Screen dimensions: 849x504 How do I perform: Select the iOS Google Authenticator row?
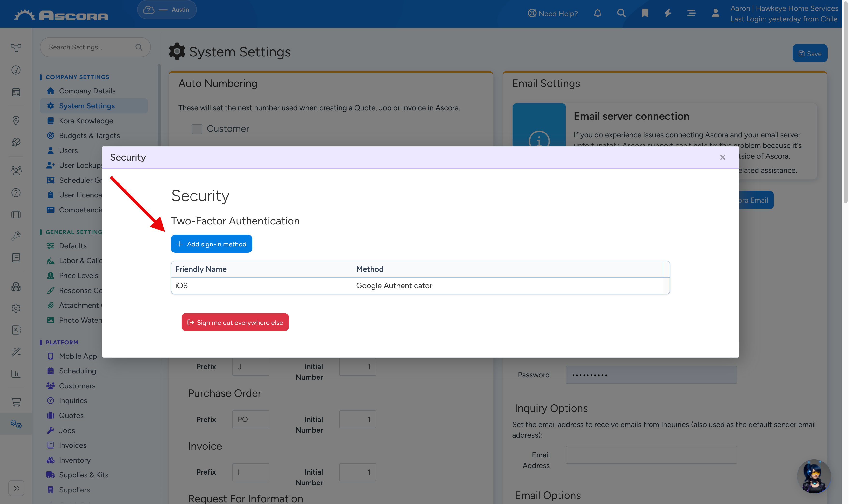pos(417,286)
